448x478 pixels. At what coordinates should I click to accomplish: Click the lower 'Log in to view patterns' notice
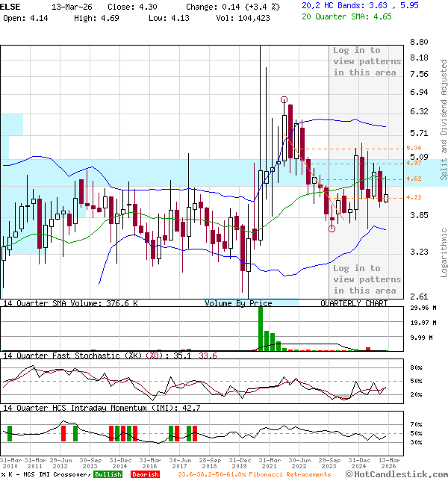click(367, 279)
